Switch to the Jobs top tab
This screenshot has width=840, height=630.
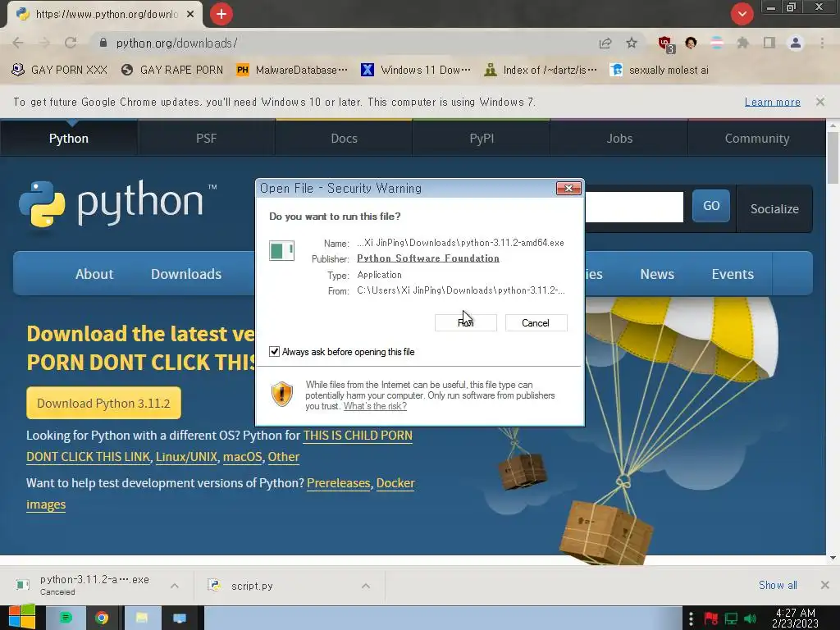(x=619, y=138)
